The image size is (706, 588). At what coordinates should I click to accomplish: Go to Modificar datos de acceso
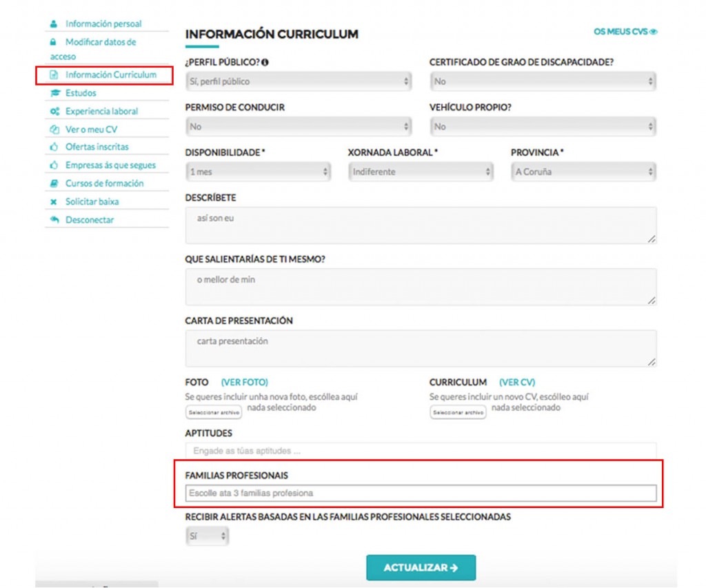tap(93, 49)
